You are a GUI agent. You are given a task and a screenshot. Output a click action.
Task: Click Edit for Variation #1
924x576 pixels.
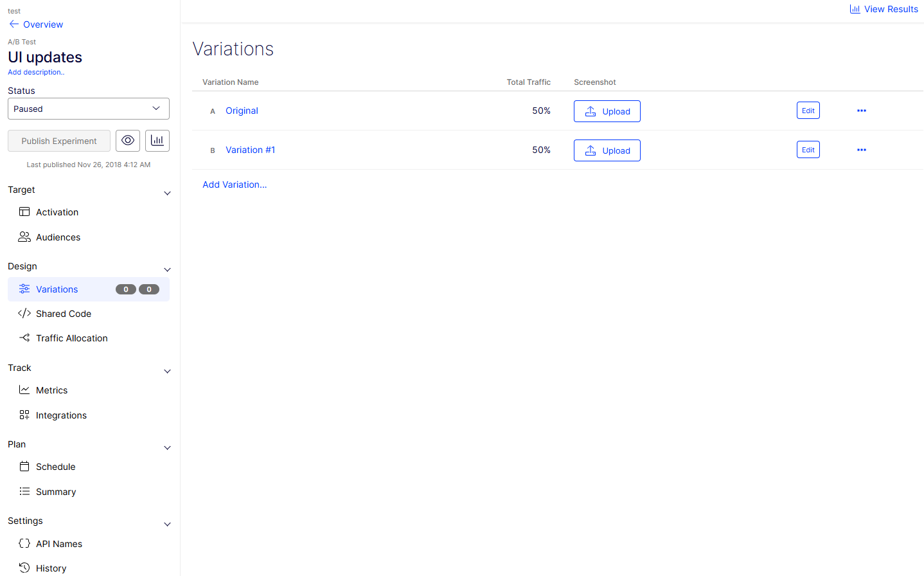point(808,150)
